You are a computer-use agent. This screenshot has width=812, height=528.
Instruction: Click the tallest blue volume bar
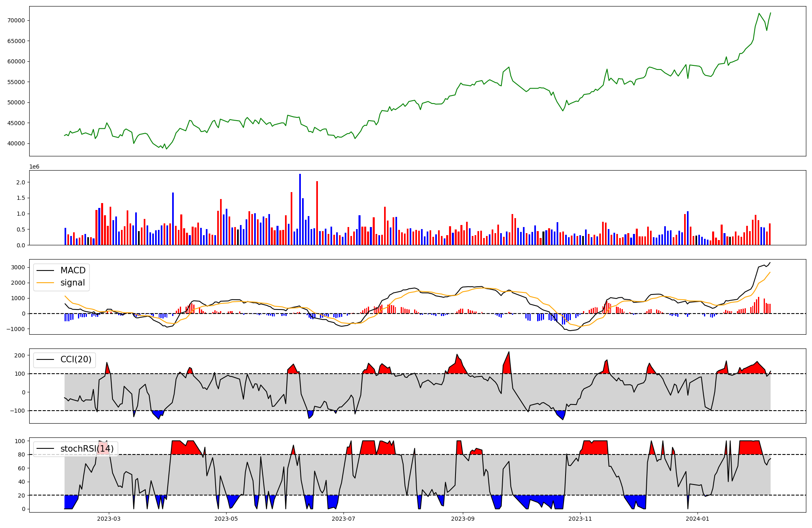300,209
